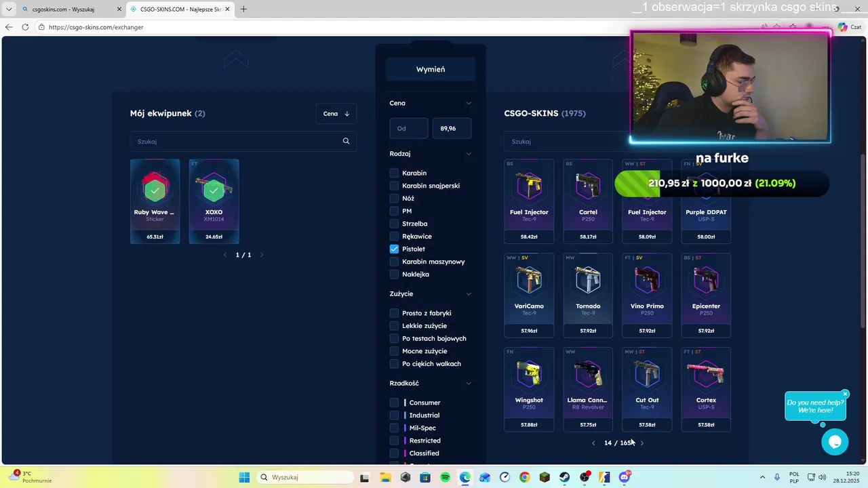This screenshot has width=868, height=488.
Task: Click the search magnifier in Mój ekwipunek
Action: 346,141
